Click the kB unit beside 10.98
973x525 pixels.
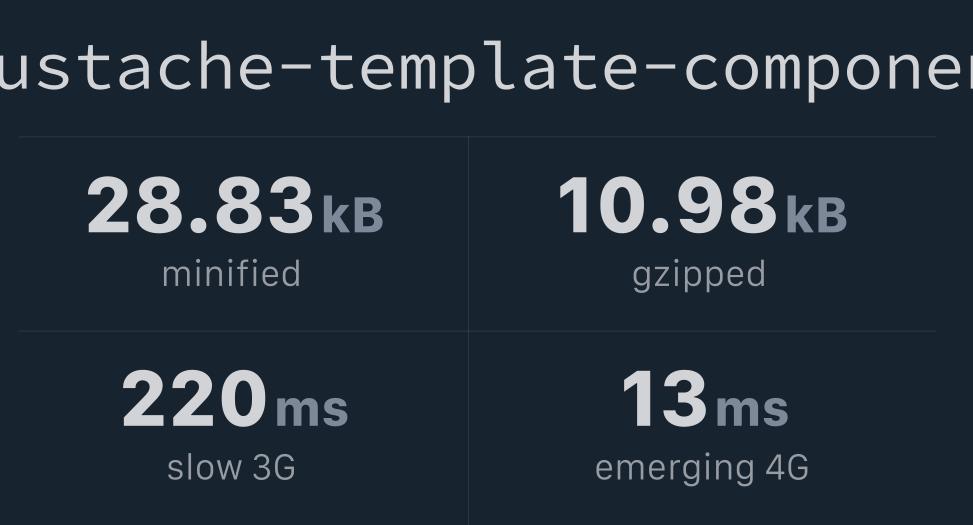(816, 215)
